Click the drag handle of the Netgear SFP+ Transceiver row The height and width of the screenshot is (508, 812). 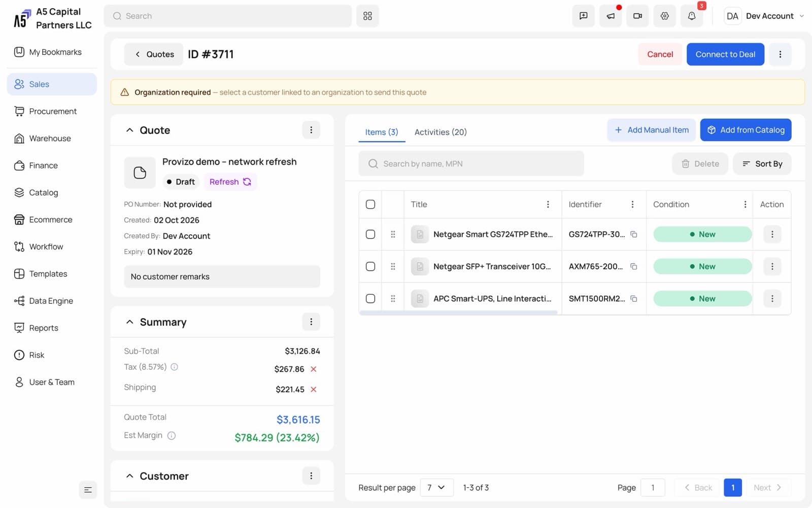[393, 266]
